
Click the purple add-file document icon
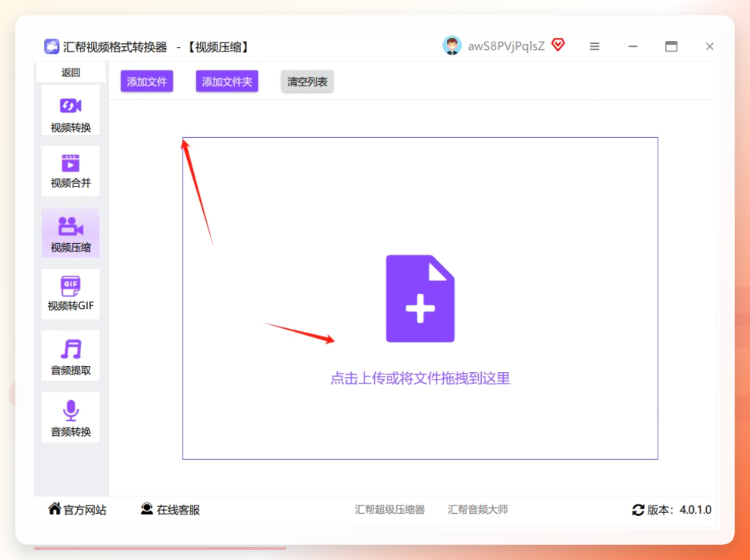[420, 299]
